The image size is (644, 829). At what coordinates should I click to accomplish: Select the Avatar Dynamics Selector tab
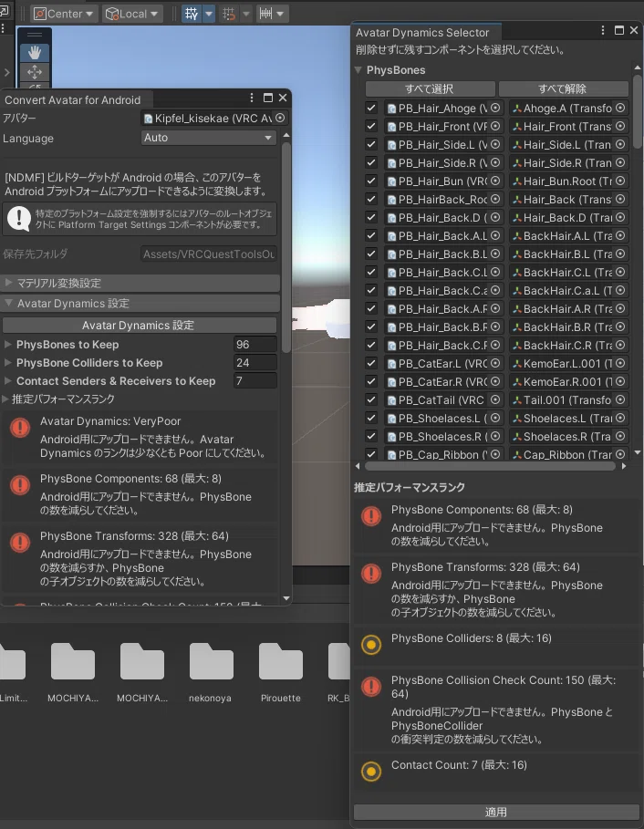[422, 32]
